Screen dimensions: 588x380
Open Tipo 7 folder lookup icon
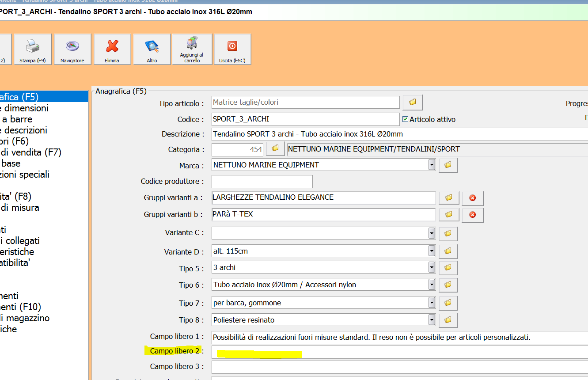pyautogui.click(x=448, y=303)
